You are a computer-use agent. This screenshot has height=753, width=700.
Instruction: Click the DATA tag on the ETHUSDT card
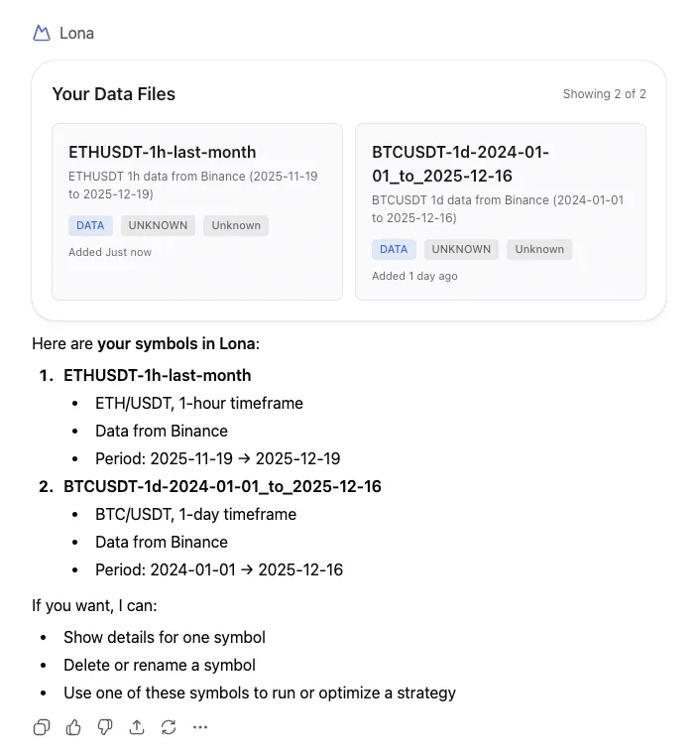pos(90,225)
